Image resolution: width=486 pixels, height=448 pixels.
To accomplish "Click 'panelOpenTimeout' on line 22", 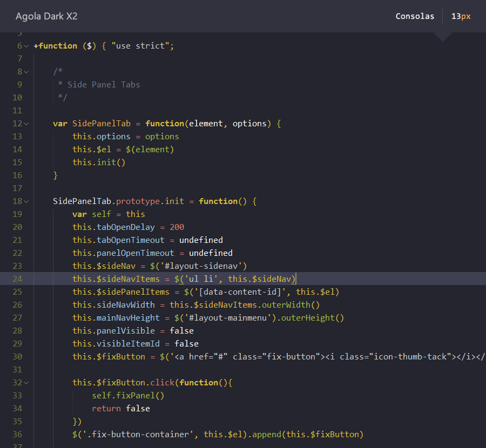I will [135, 253].
